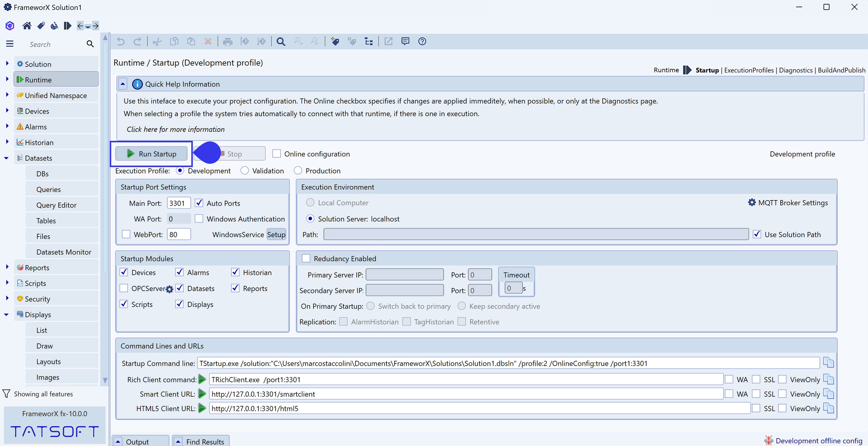
Task: Toggle the hamburger menu in sidebar
Action: pyautogui.click(x=10, y=44)
